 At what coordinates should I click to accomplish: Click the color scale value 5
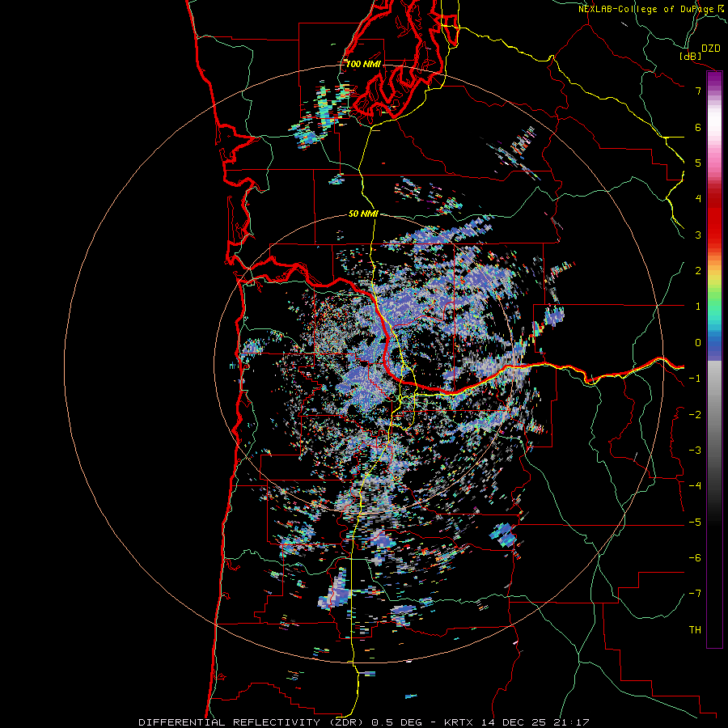698,163
